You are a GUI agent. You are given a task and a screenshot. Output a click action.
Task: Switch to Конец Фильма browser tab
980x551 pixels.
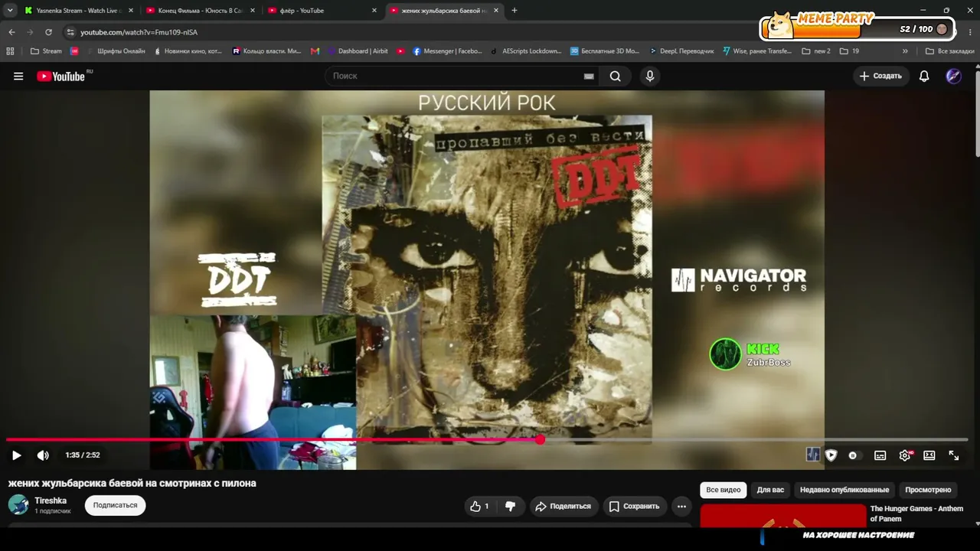coord(201,11)
